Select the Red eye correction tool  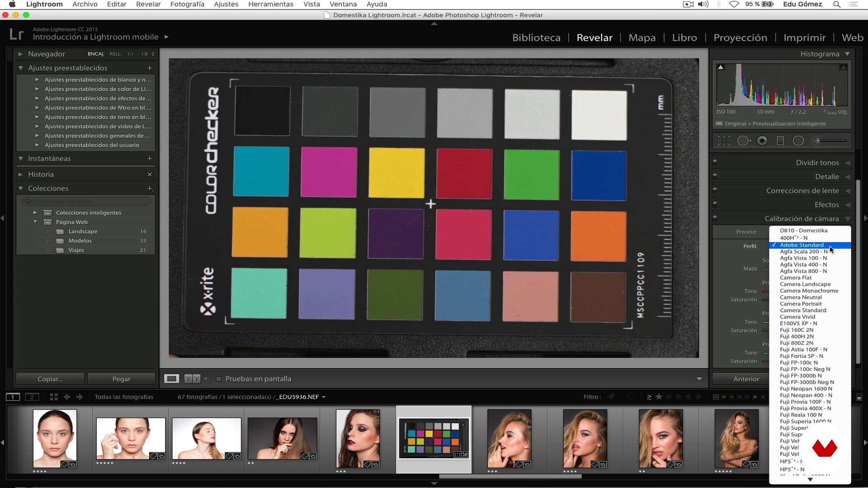pyautogui.click(x=762, y=141)
